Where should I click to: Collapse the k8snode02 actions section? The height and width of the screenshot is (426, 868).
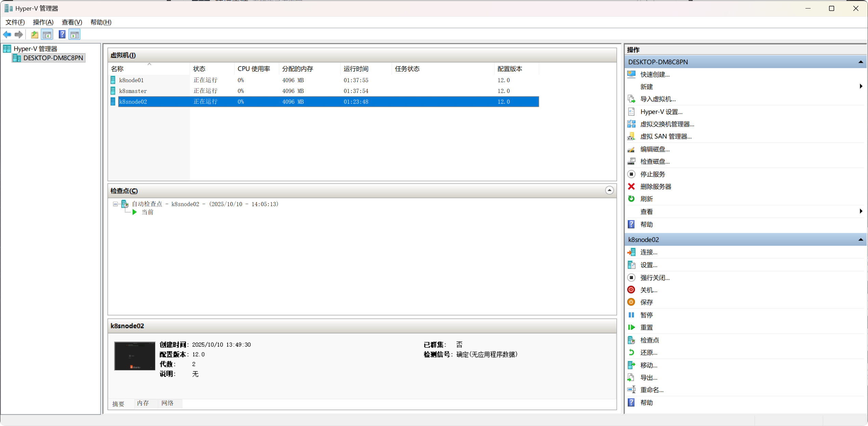pos(860,240)
